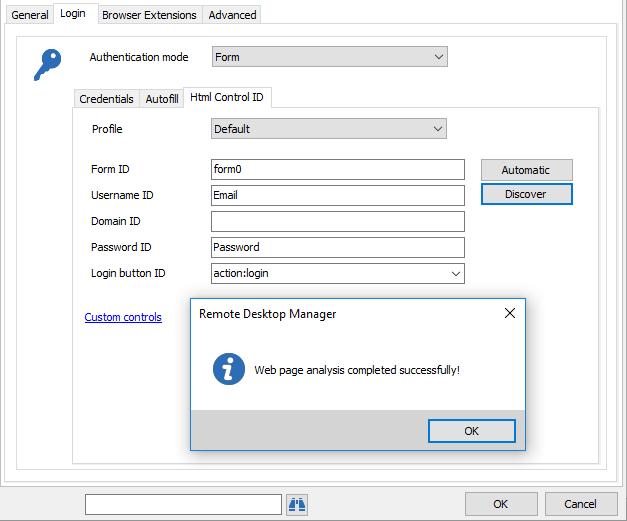Image resolution: width=627 pixels, height=521 pixels.
Task: Open the Advanced tab
Action: click(x=232, y=15)
